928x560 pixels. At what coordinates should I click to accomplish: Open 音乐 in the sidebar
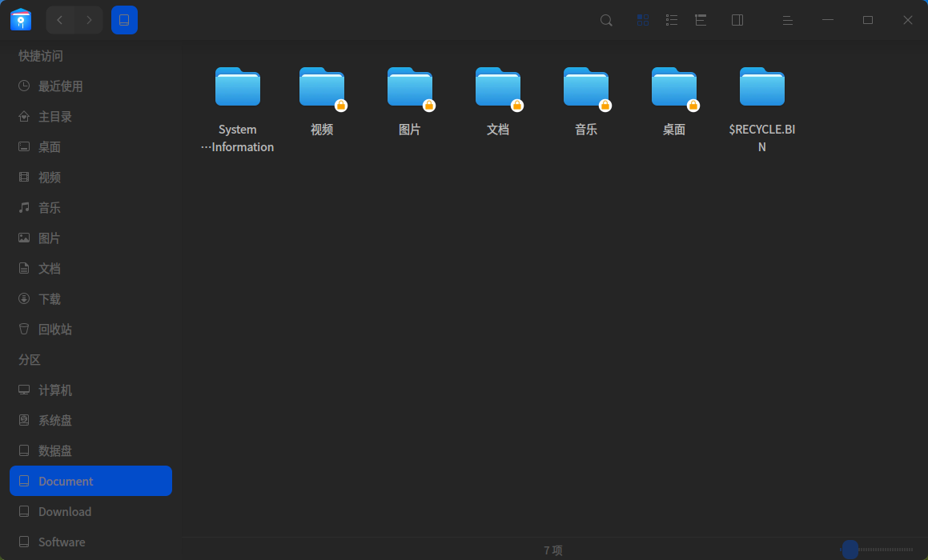pos(90,207)
